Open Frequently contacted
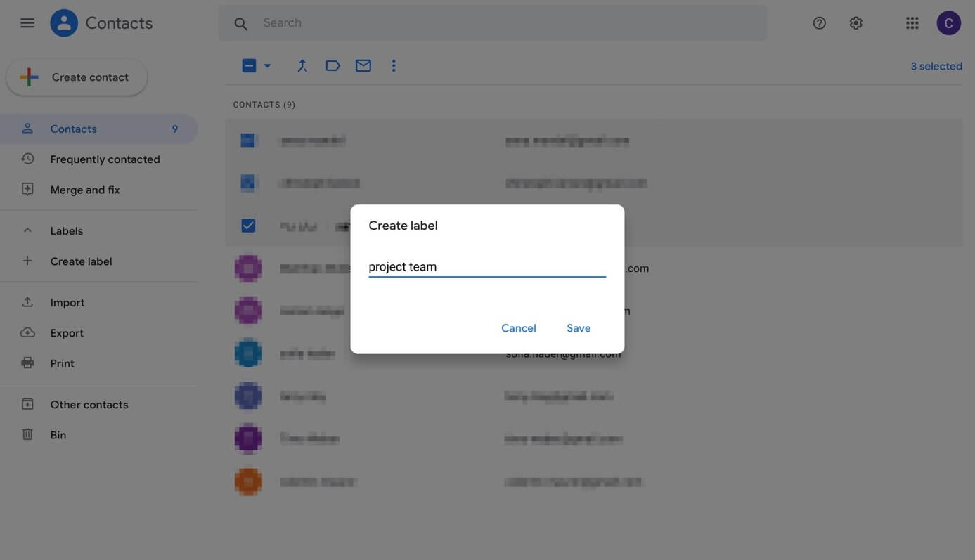The height and width of the screenshot is (560, 975). tap(98, 159)
